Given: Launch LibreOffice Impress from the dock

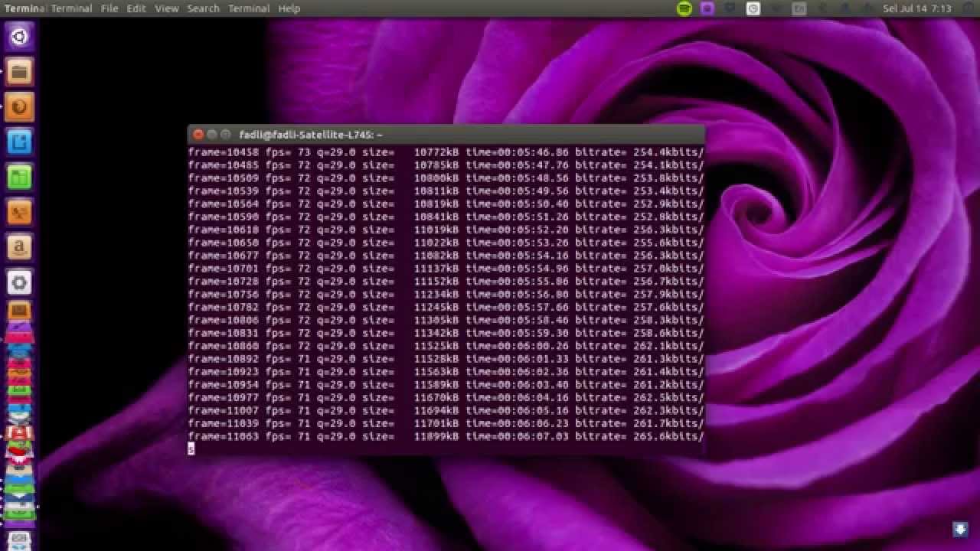Looking at the screenshot, I should [20, 213].
